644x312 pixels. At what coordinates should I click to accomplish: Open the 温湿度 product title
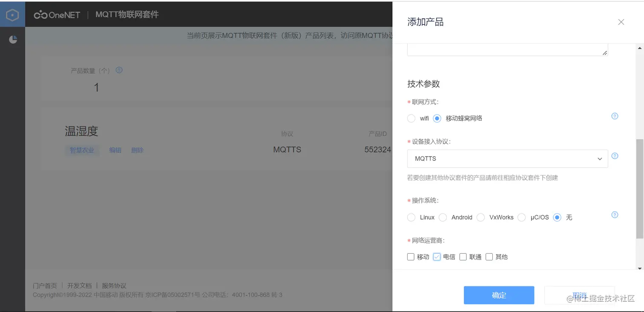point(81,131)
